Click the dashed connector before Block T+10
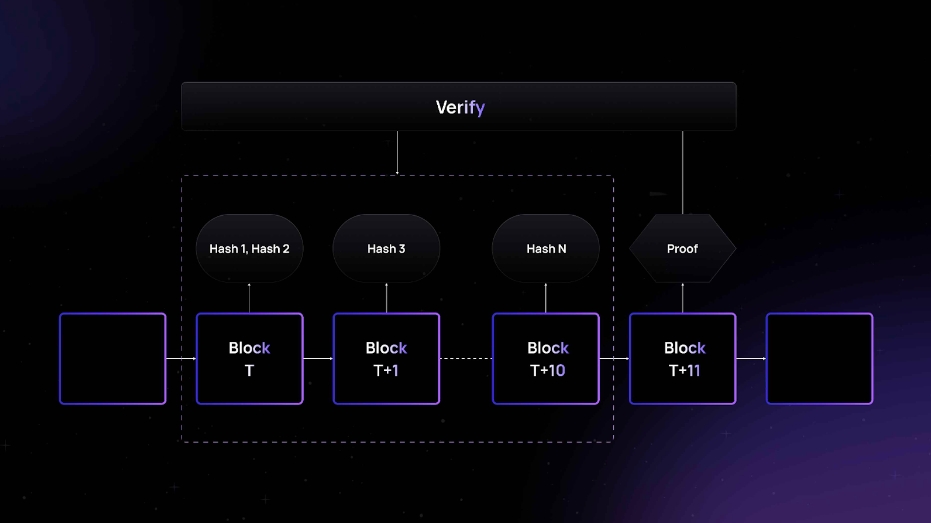 coord(466,358)
